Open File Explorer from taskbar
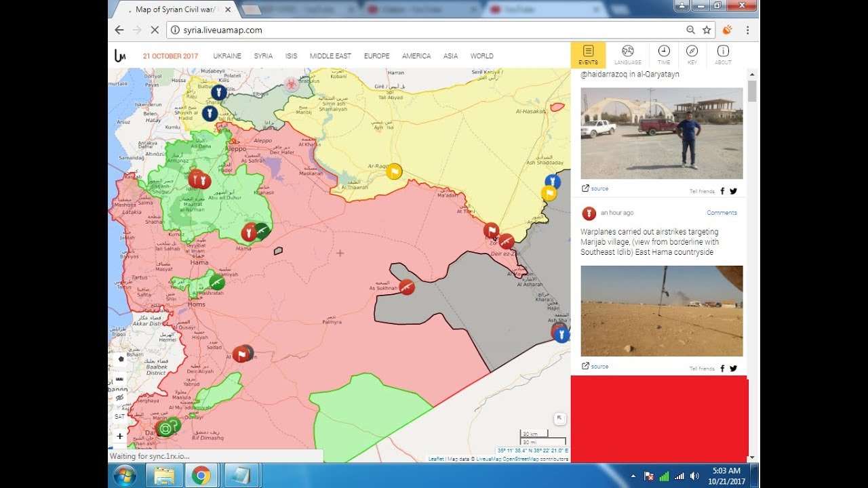This screenshot has width=868, height=488. pos(165,476)
